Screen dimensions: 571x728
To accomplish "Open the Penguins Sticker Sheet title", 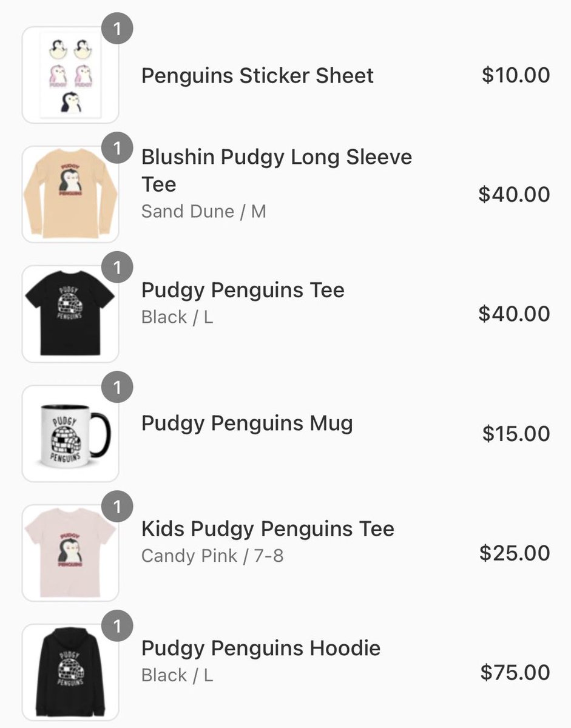I will [257, 76].
